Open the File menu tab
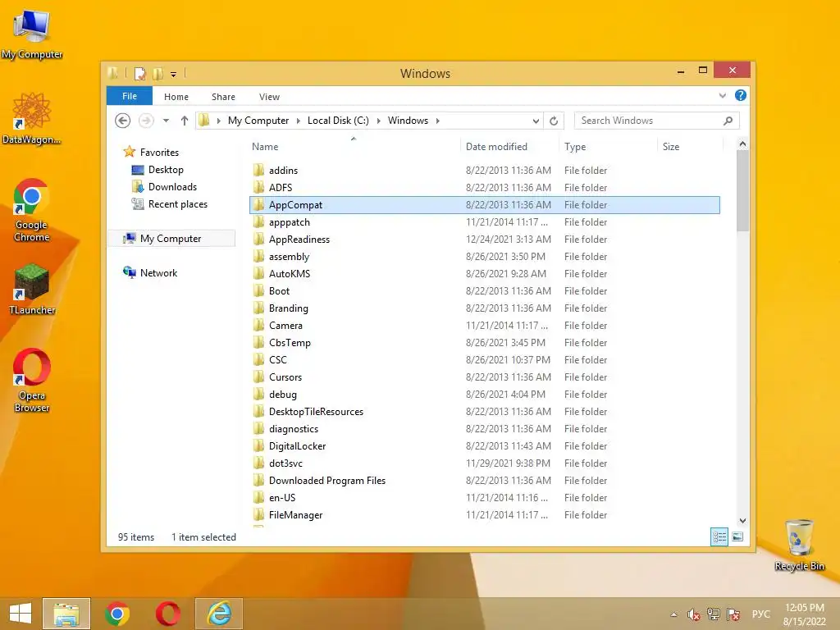The height and width of the screenshot is (630, 840). tap(130, 96)
